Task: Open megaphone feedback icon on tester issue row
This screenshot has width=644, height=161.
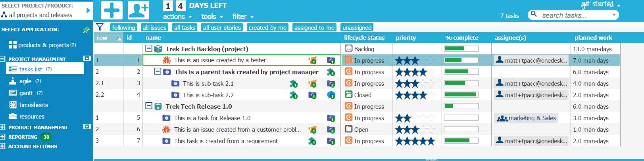Action: click(313, 60)
